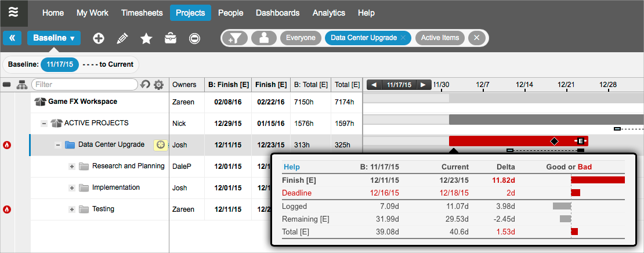Click the Help link in baseline popup
The height and width of the screenshot is (253, 644).
(x=292, y=167)
